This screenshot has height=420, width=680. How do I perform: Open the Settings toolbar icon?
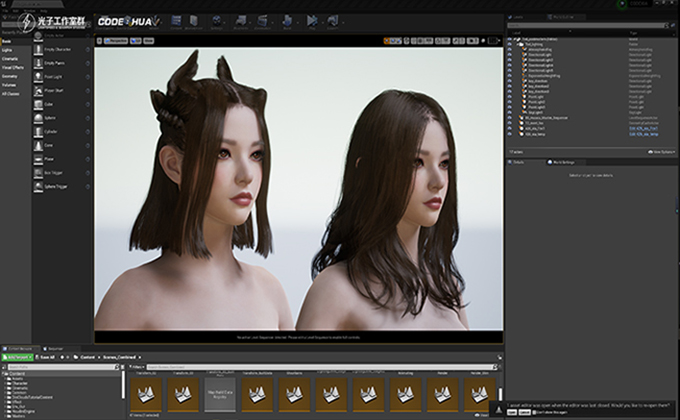pyautogui.click(x=216, y=20)
